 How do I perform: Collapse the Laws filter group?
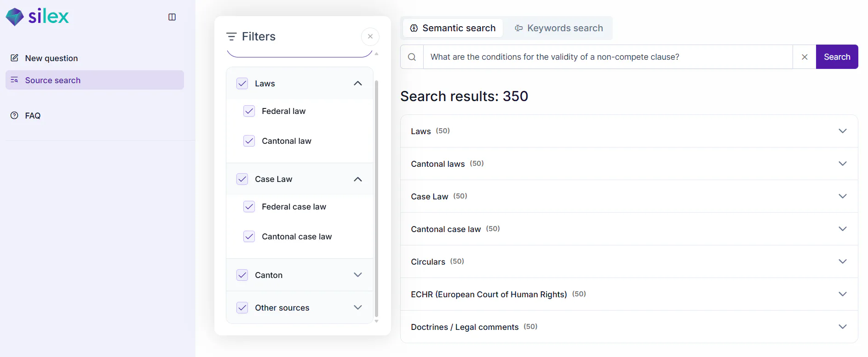click(358, 84)
